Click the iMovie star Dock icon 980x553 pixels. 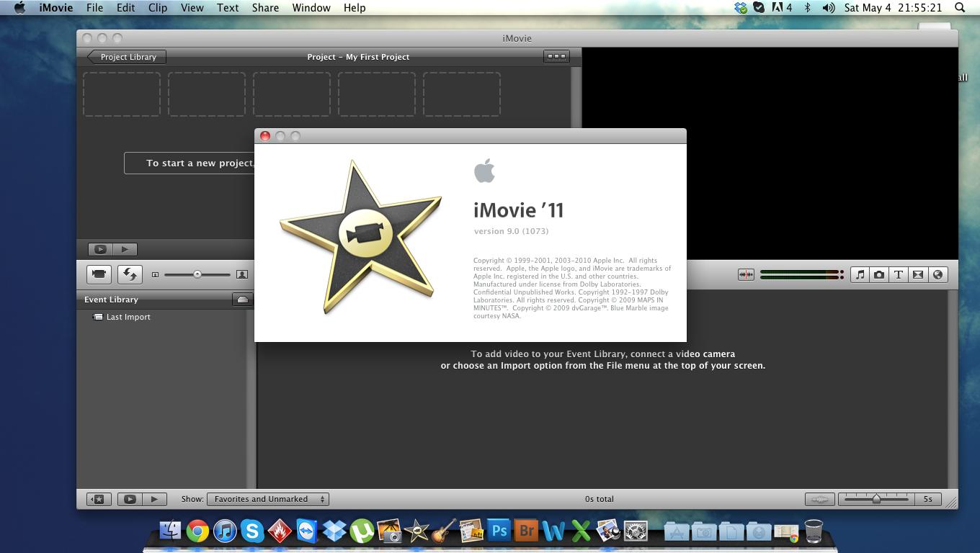point(416,531)
